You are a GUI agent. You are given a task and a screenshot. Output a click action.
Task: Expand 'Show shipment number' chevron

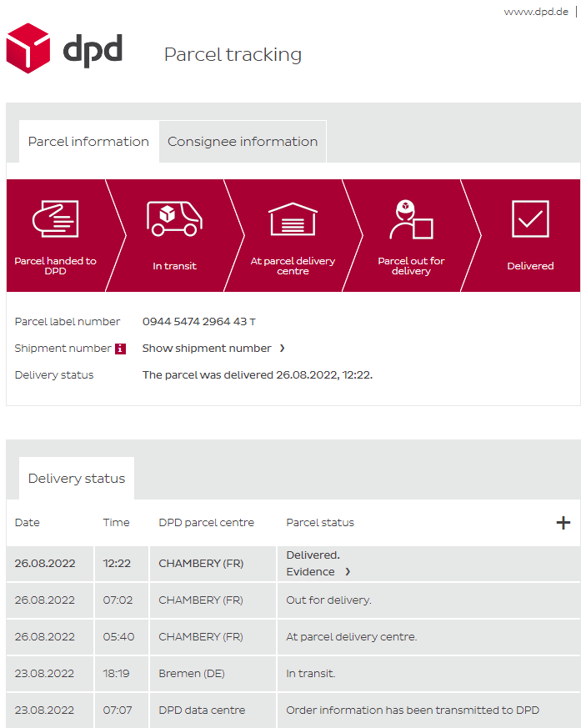coord(283,349)
